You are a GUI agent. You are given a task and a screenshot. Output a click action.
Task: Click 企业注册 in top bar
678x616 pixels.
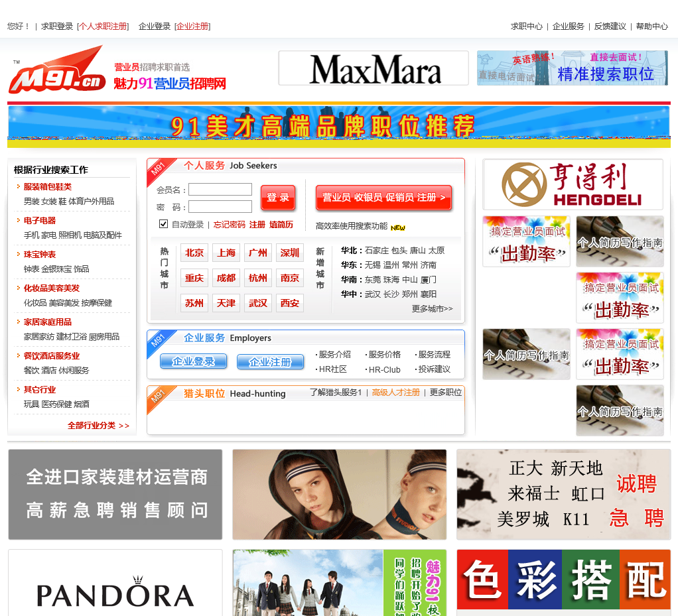click(x=192, y=27)
